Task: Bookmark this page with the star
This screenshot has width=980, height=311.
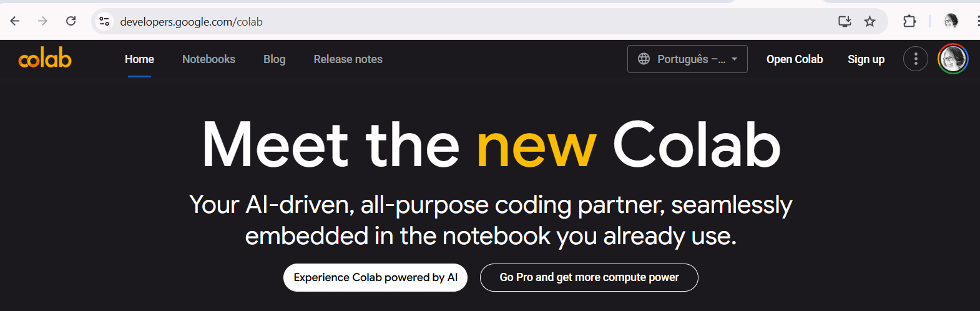Action: [x=870, y=21]
